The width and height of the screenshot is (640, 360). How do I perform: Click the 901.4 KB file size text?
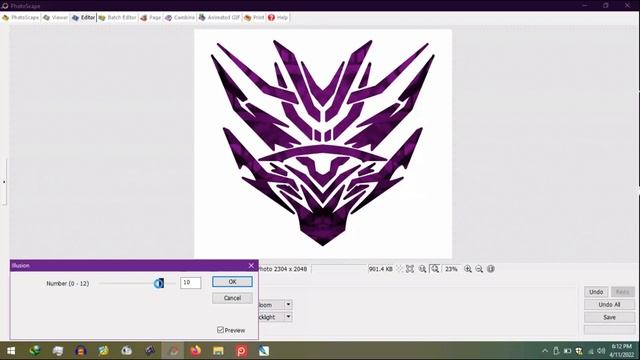(380, 269)
